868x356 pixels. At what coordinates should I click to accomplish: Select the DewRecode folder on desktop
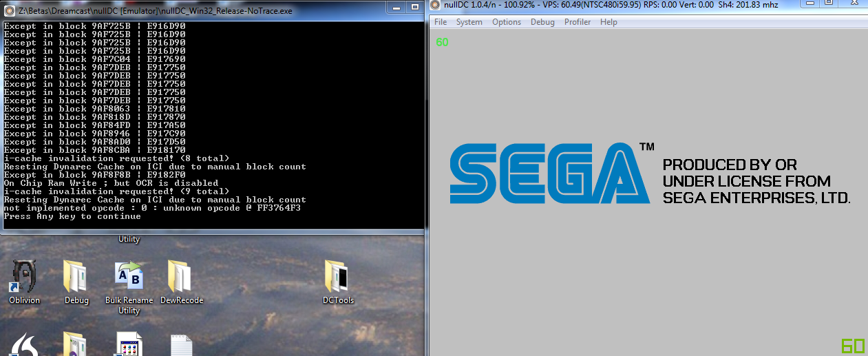click(x=182, y=282)
